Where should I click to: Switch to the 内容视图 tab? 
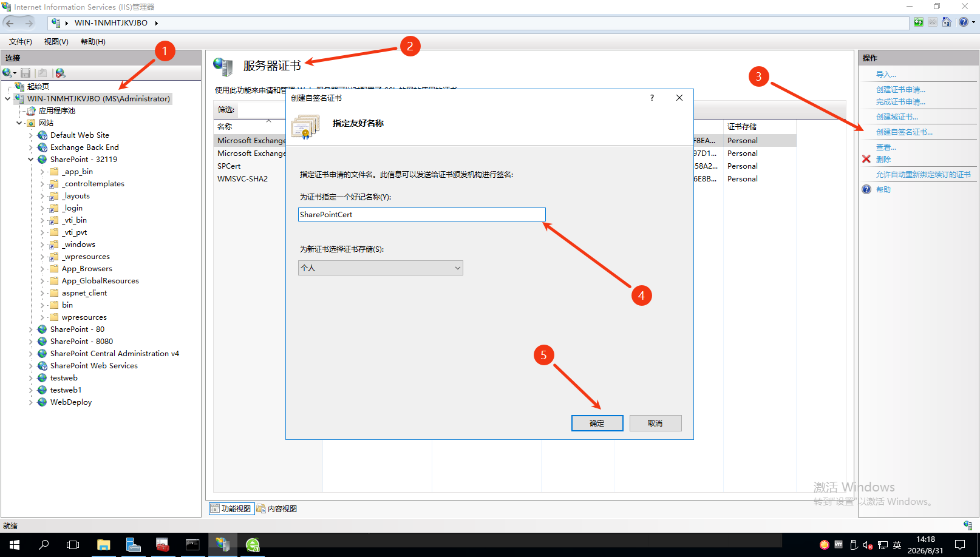click(277, 508)
